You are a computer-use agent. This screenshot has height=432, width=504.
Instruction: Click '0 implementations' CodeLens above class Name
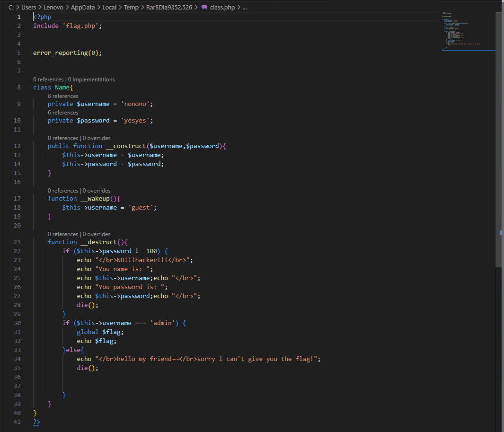[x=91, y=79]
